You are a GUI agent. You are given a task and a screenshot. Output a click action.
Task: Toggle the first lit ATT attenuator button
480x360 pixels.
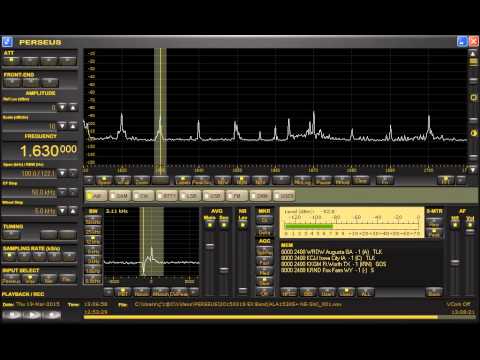pyautogui.click(x=11, y=60)
